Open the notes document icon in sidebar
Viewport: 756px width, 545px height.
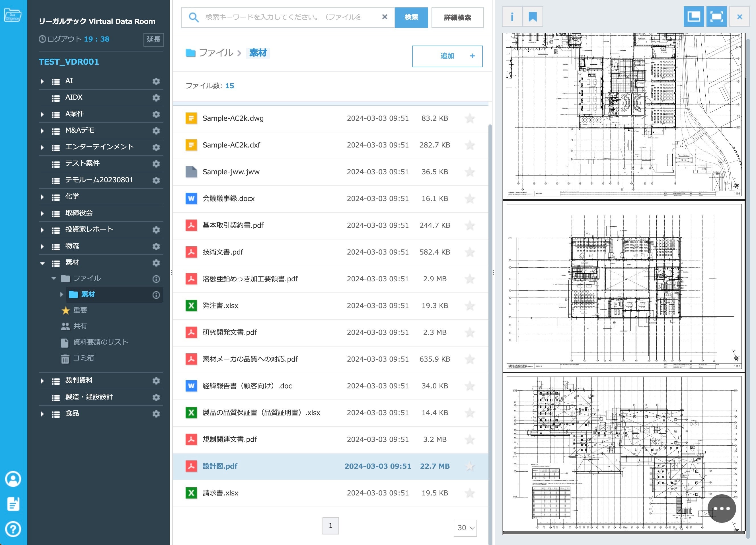tap(13, 504)
